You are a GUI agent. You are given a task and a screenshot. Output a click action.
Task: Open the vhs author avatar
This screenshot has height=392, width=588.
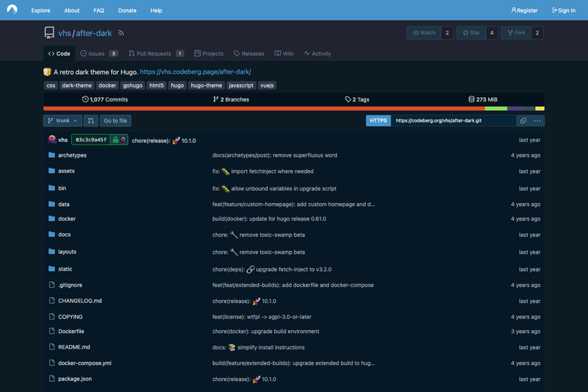(x=52, y=140)
